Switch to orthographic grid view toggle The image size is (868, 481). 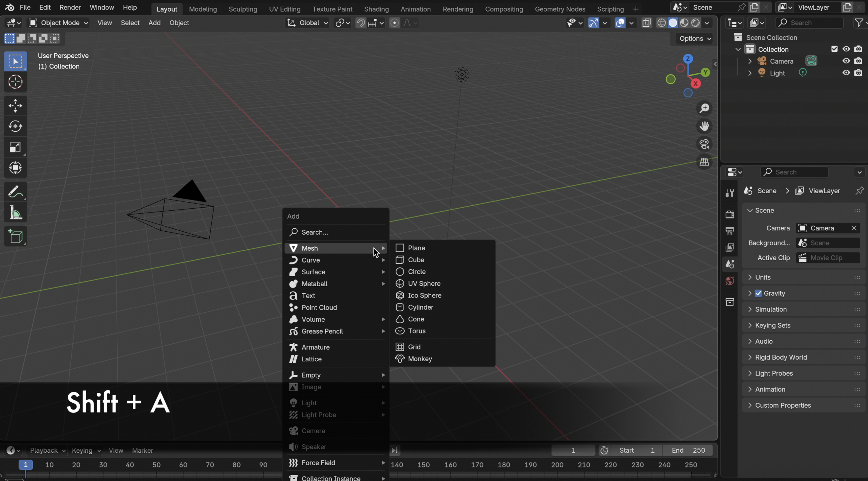pos(704,162)
